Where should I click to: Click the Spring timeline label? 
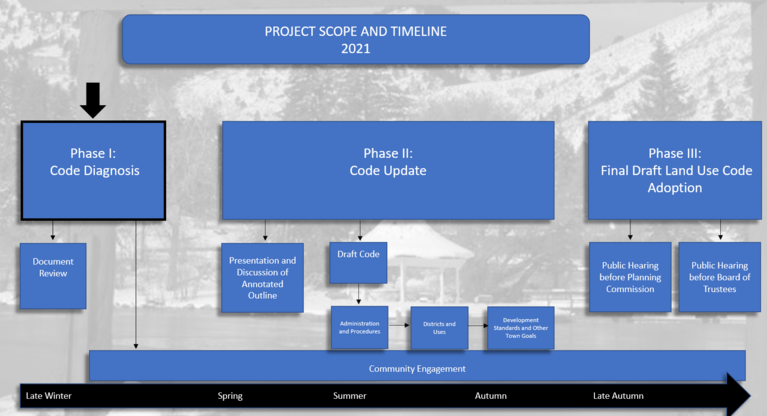click(230, 395)
